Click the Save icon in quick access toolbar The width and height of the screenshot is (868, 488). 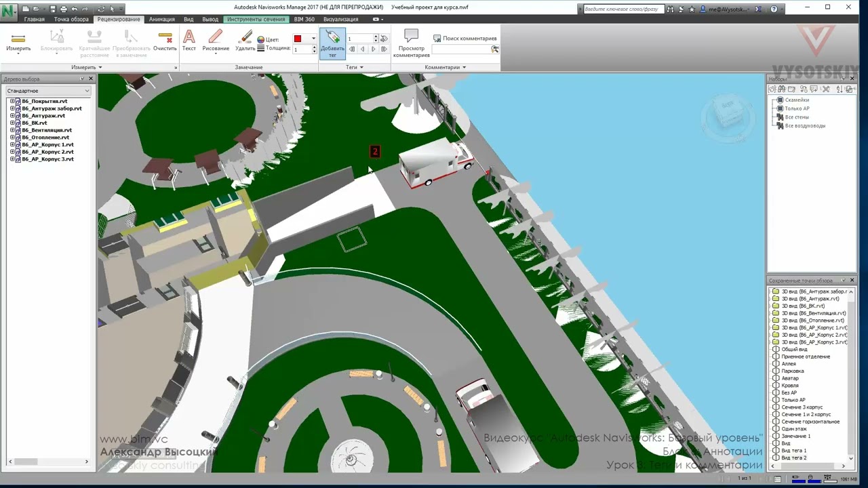[53, 9]
